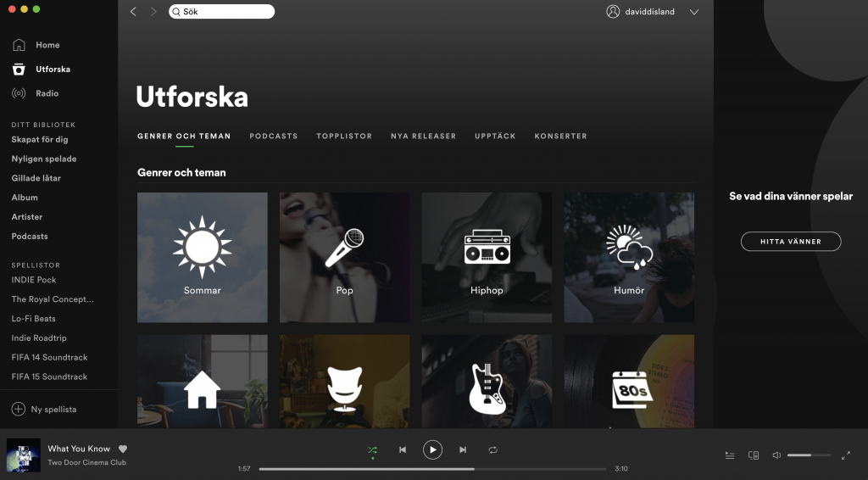Image resolution: width=868 pixels, height=480 pixels.
Task: Open the Lo-Fi Beats playlist
Action: 34,319
